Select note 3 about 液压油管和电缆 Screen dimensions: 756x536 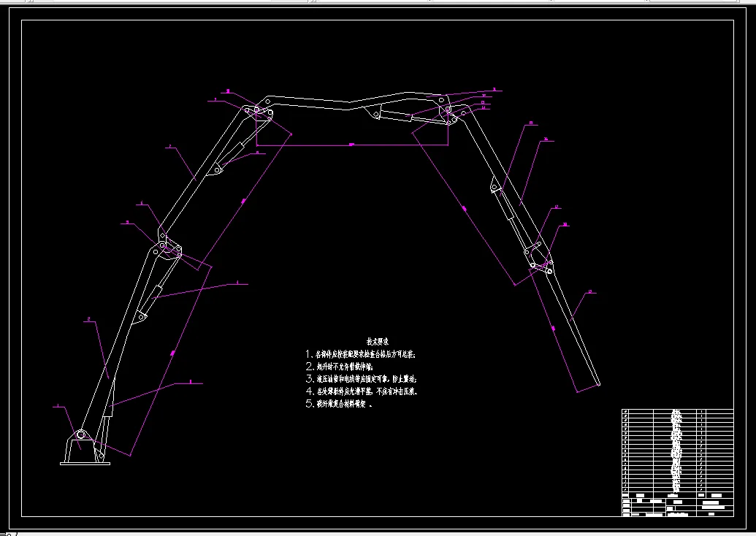click(x=361, y=379)
